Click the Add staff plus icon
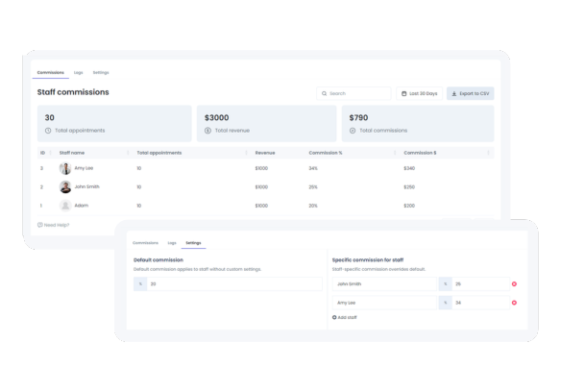The height and width of the screenshot is (392, 561). tap(334, 317)
